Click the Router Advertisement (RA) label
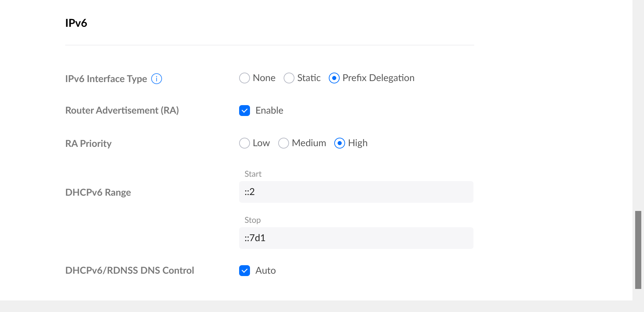Screen dimensions: 644x312 (122, 111)
